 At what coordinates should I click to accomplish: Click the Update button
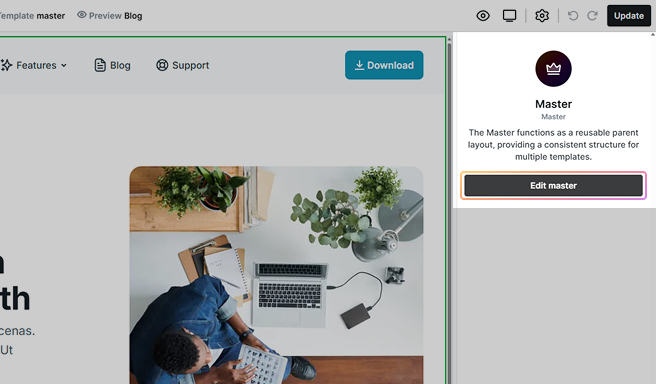628,16
